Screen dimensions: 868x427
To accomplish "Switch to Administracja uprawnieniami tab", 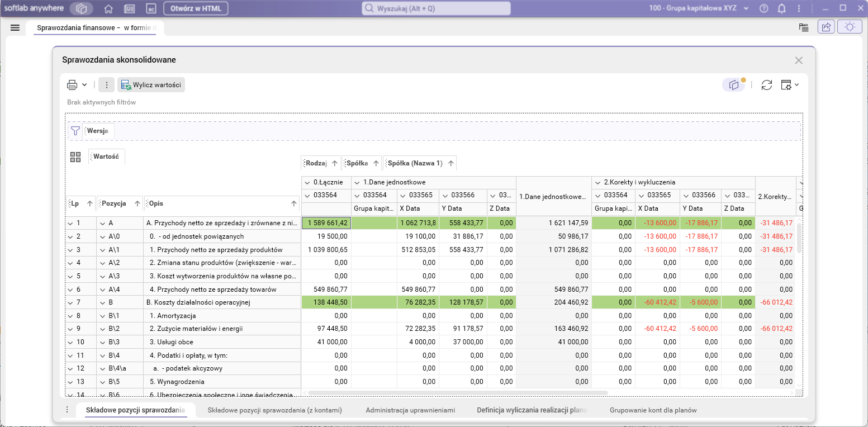I will [x=410, y=410].
